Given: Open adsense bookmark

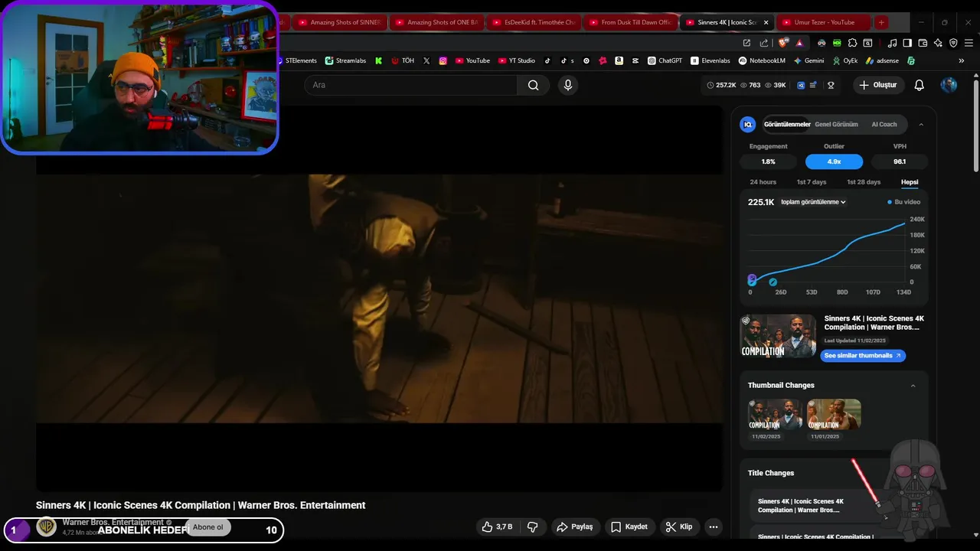Looking at the screenshot, I should pyautogui.click(x=883, y=60).
